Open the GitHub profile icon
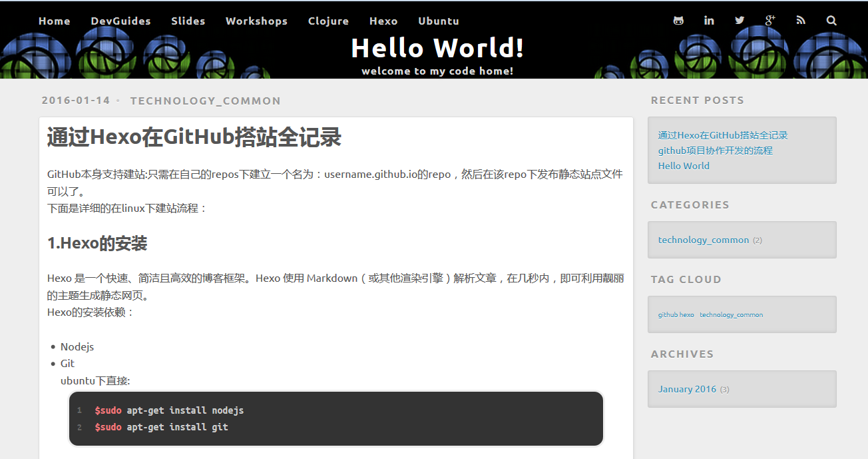Screen dimensions: 868x459 [x=678, y=21]
